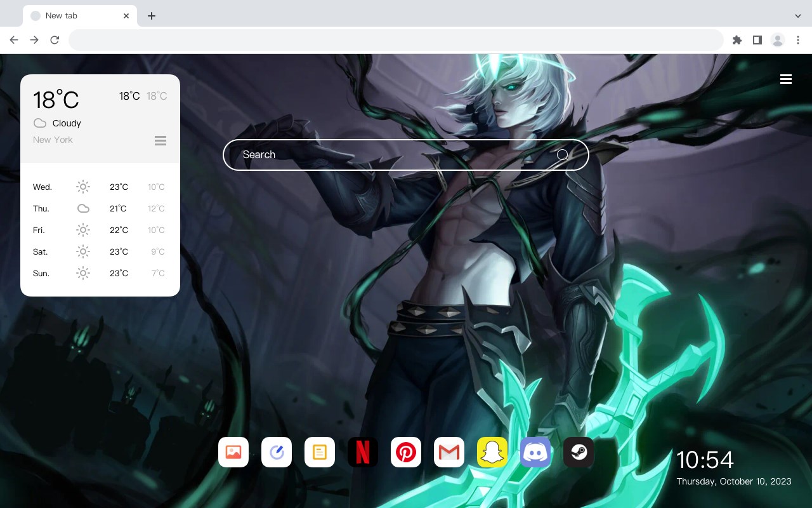
Task: Click the 10:54 clock
Action: [705, 460]
